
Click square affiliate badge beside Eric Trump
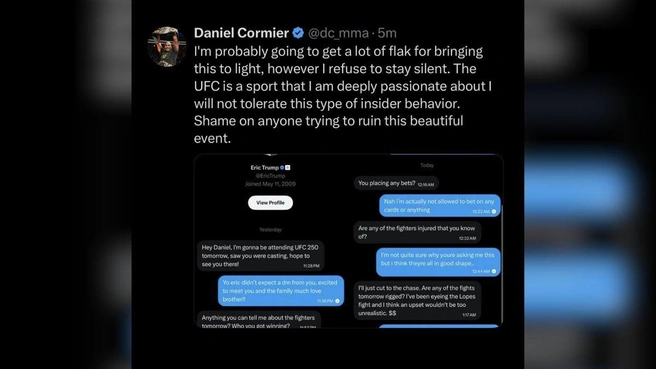pos(287,167)
